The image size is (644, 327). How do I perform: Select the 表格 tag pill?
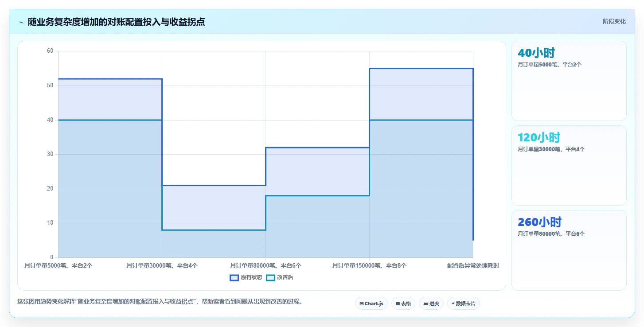tap(403, 304)
